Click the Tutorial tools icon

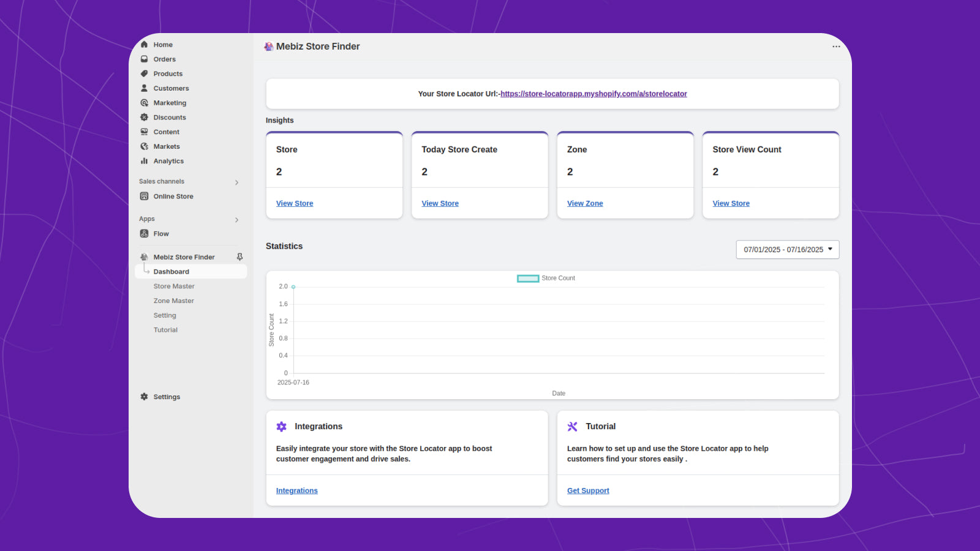573,427
